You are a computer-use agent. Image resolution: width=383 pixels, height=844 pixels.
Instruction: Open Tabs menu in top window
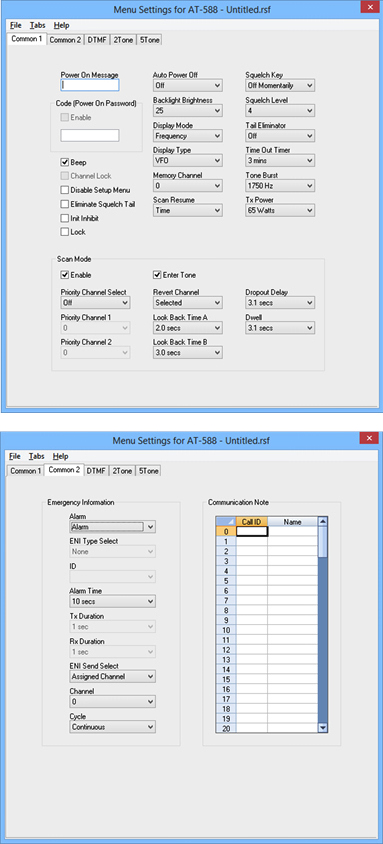[38, 25]
